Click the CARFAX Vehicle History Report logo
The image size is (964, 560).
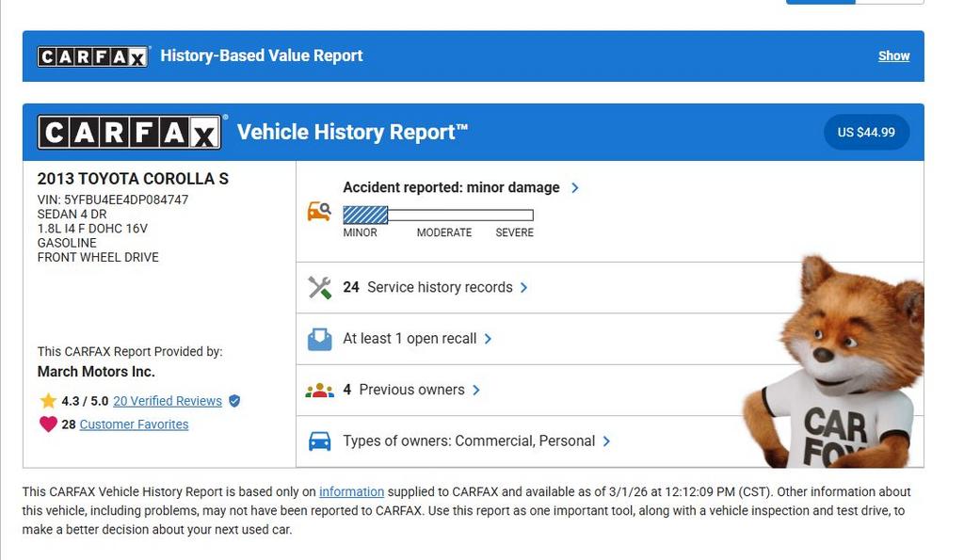130,133
